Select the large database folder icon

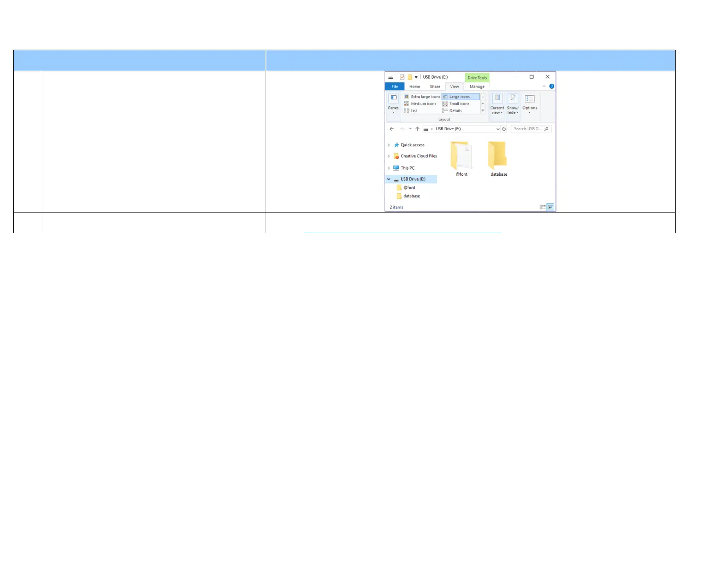pos(499,159)
